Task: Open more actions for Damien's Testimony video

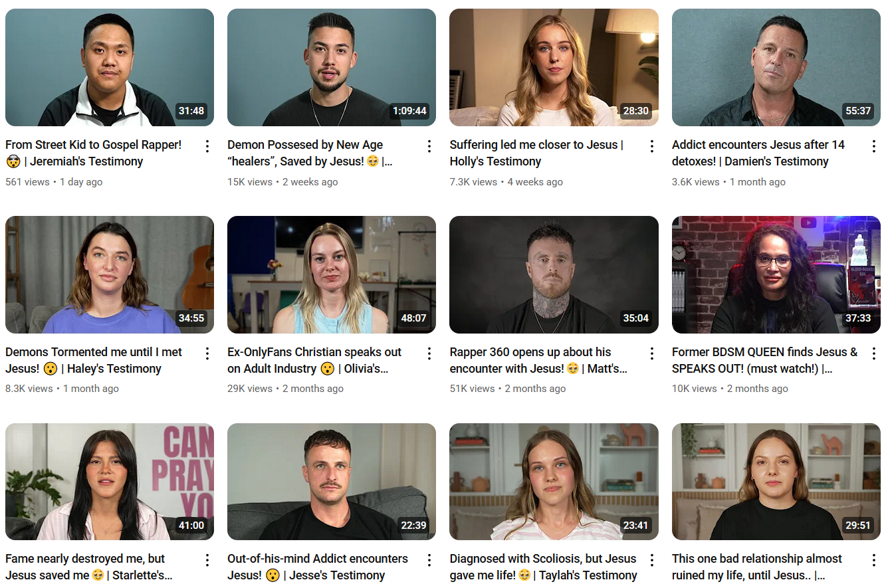Action: pos(874,146)
